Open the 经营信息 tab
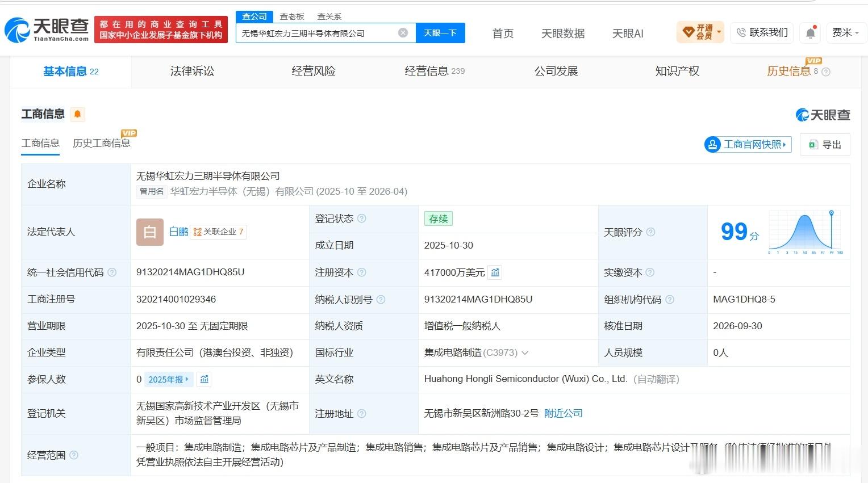Viewport: 868px width, 483px height. tap(435, 72)
